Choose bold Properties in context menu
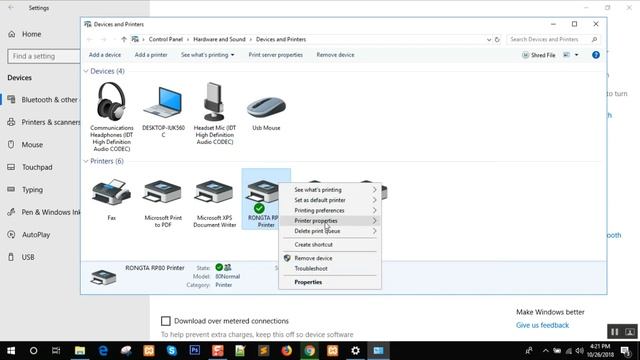Screen dimensions: 640x360 330,282
